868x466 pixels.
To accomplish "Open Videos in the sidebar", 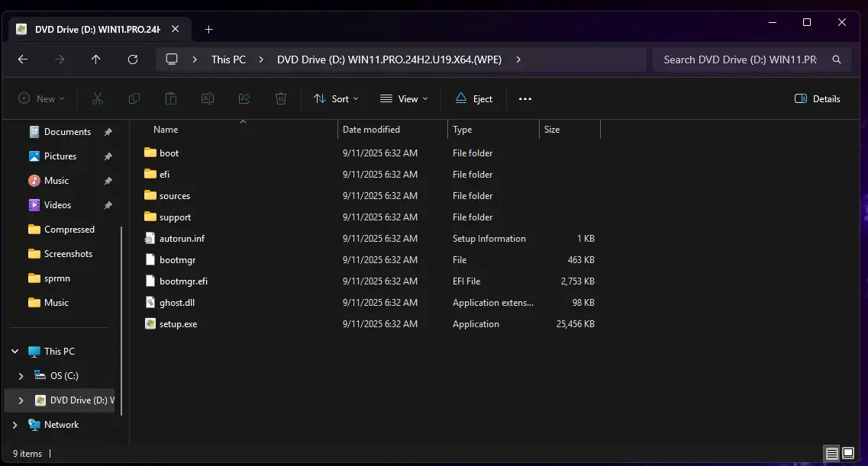I will point(57,204).
